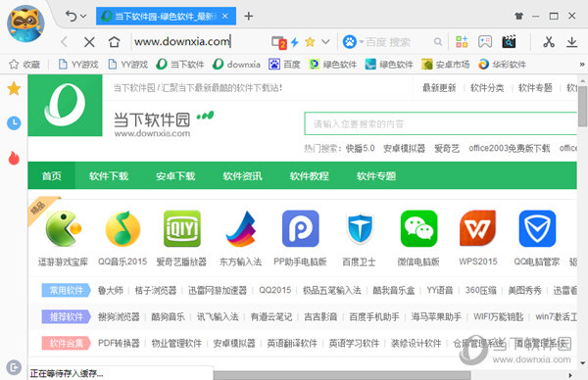Click 快播5.0 hot search link
The image size is (588, 380).
tap(360, 149)
